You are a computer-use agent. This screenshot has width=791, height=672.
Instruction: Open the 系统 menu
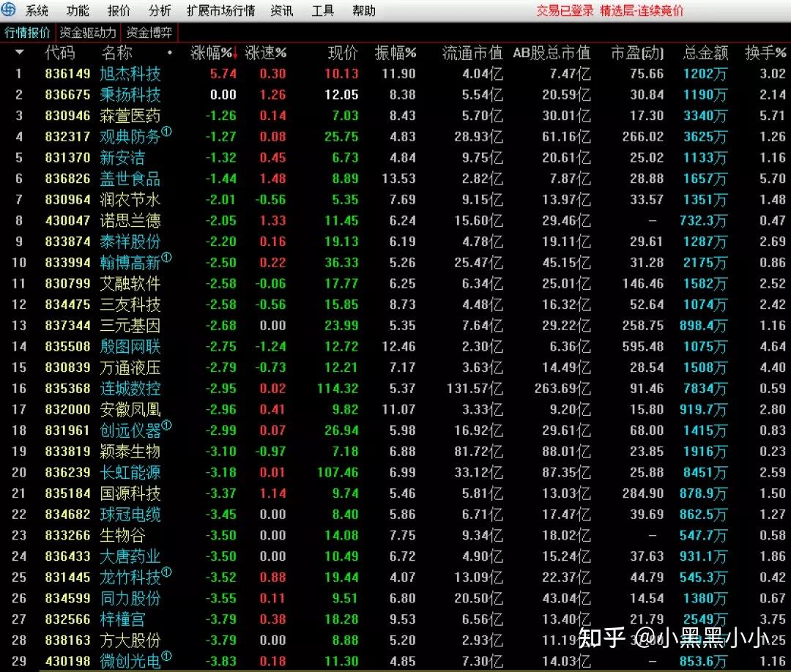(x=37, y=10)
